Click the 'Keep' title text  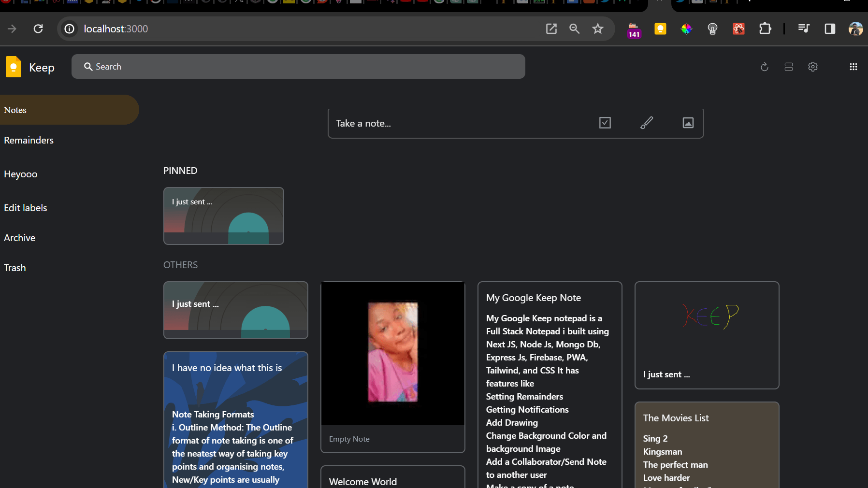42,68
